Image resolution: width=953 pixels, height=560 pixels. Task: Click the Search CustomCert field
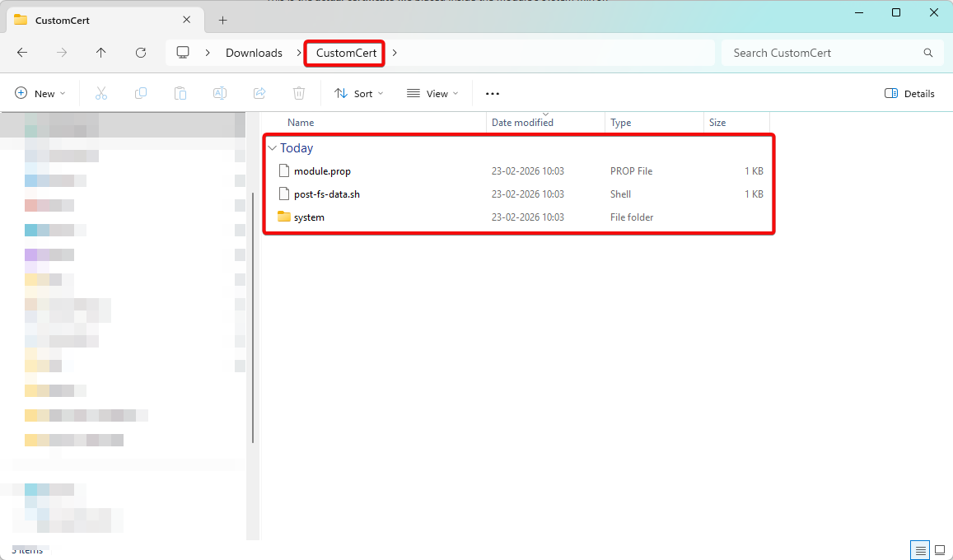click(x=824, y=53)
